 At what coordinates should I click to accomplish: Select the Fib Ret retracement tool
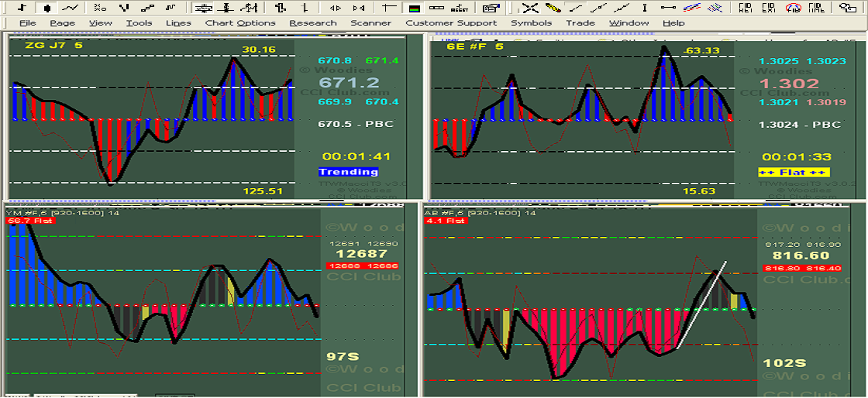coord(746,8)
